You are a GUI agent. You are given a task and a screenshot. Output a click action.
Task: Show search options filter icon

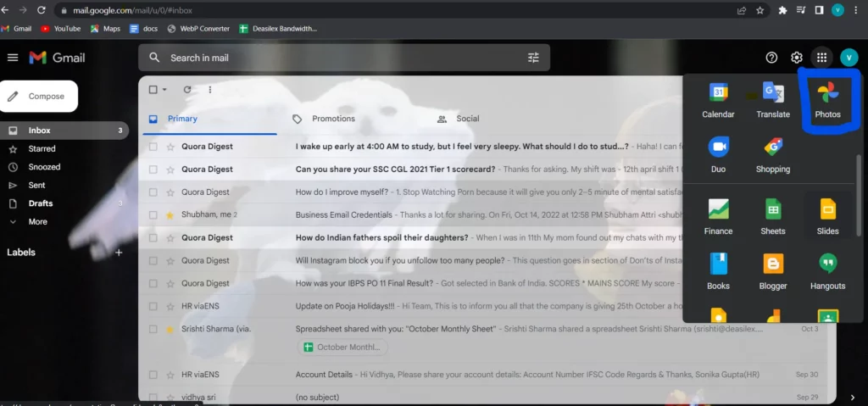tap(533, 58)
